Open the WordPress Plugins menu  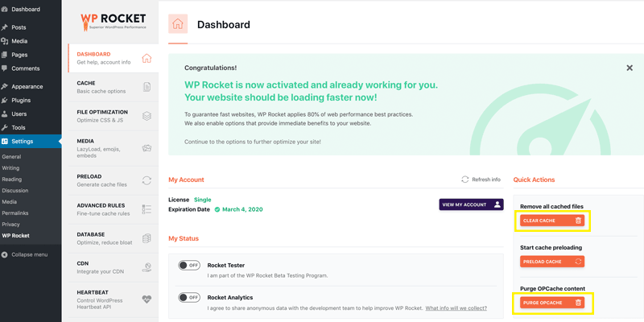[21, 101]
